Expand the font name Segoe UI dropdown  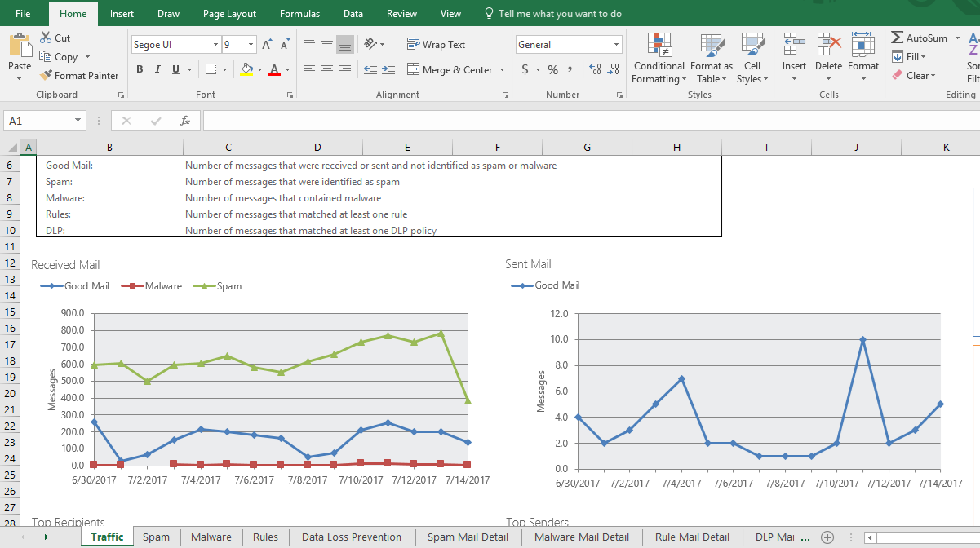pos(215,45)
